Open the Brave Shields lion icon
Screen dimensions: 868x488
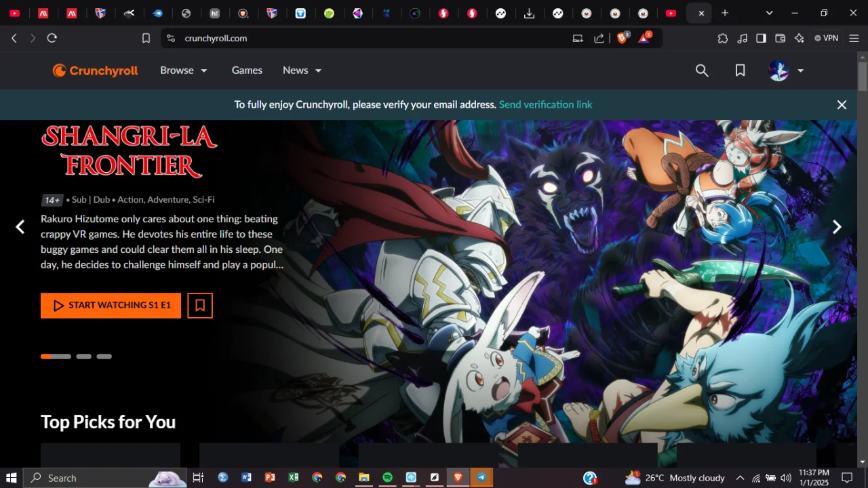(623, 38)
